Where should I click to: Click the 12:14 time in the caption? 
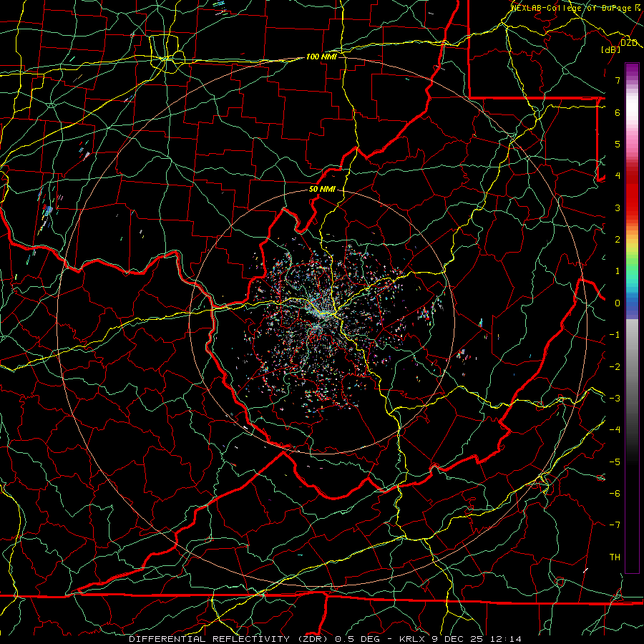coord(504,639)
